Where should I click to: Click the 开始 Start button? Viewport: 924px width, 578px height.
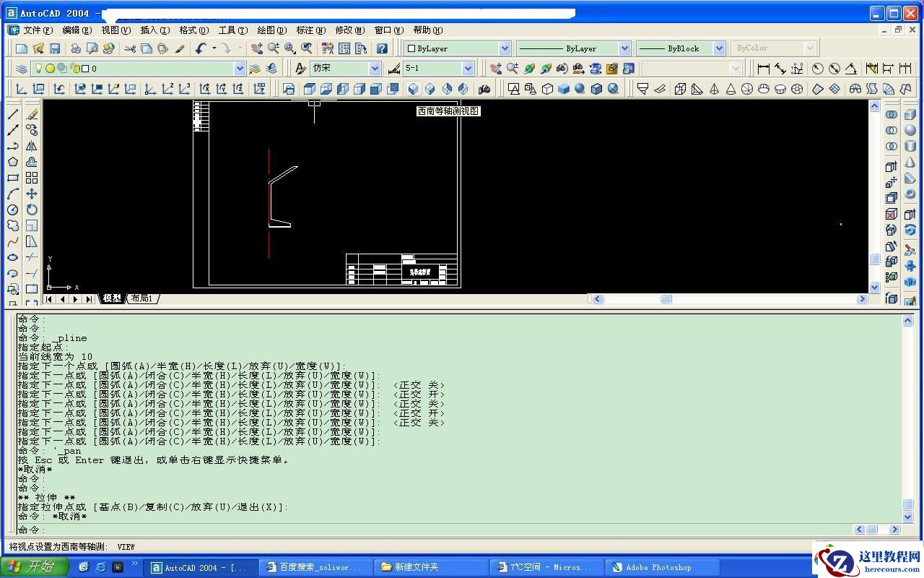point(35,567)
